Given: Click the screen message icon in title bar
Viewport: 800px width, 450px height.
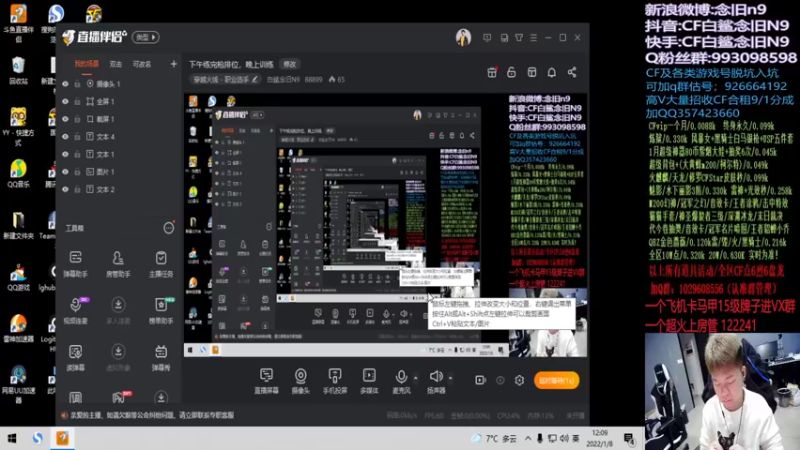Looking at the screenshot, I should pyautogui.click(x=487, y=38).
